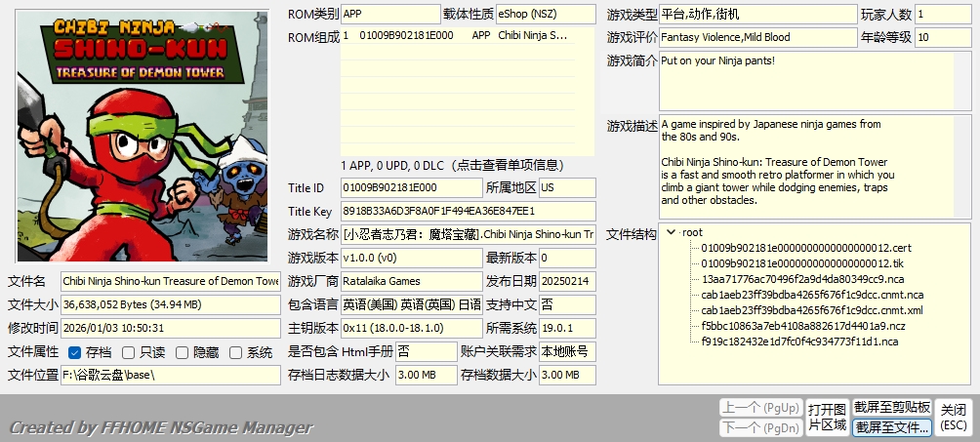Click the 文件位置 path field
The height and width of the screenshot is (442, 980).
(170, 375)
